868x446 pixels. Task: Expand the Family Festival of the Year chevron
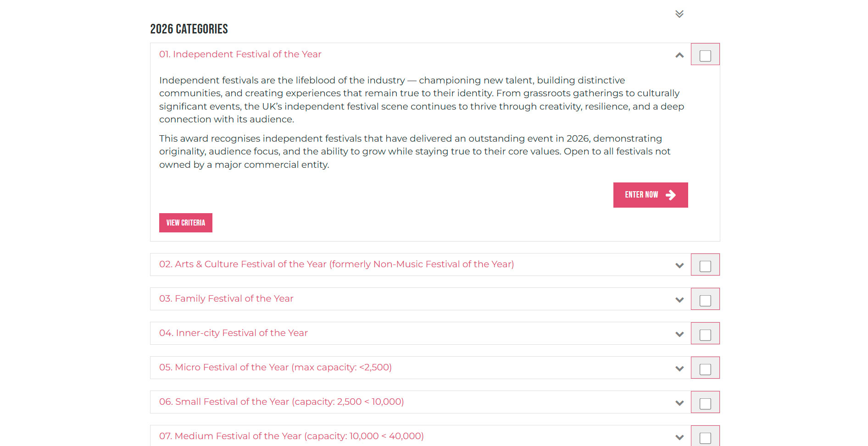click(x=679, y=300)
